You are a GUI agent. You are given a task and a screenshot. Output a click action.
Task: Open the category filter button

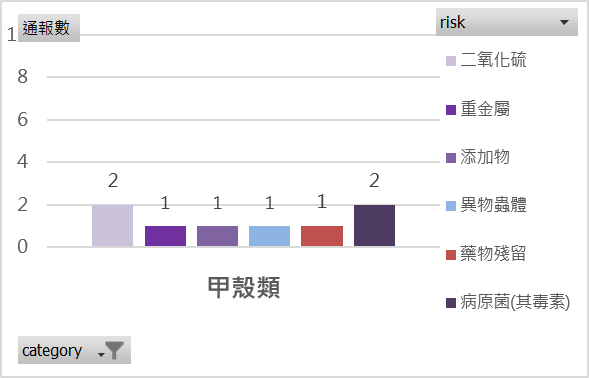(x=74, y=350)
